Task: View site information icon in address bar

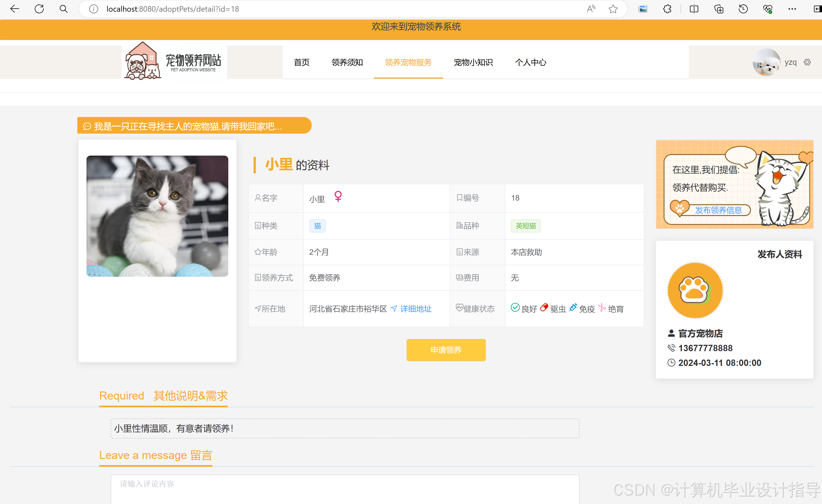Action: pos(94,9)
